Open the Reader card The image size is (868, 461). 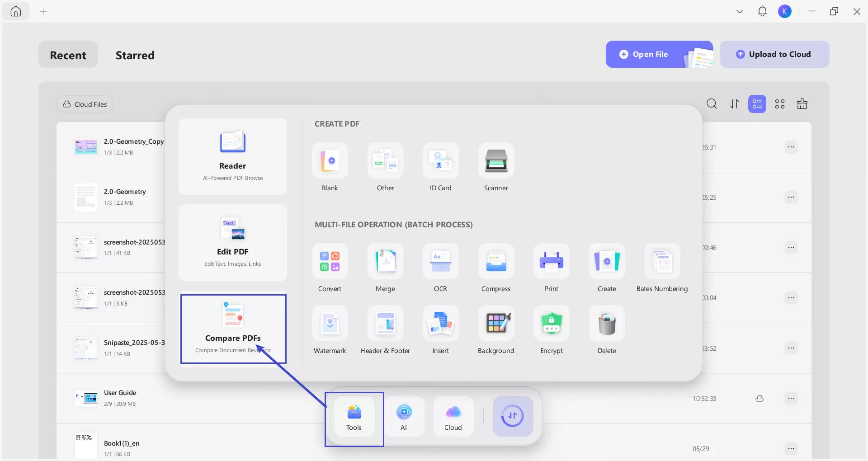point(233,156)
